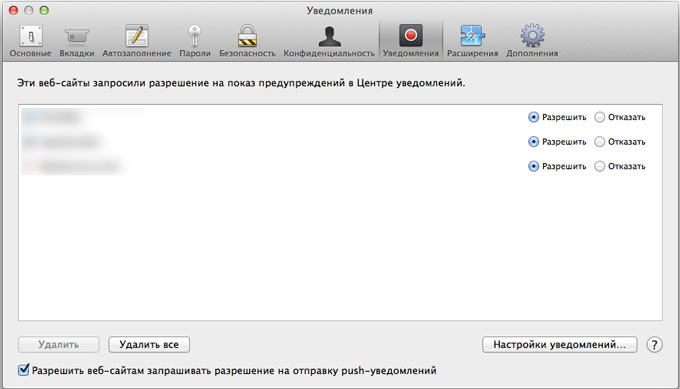
Task: Select the first blurred website row
Action: point(340,117)
